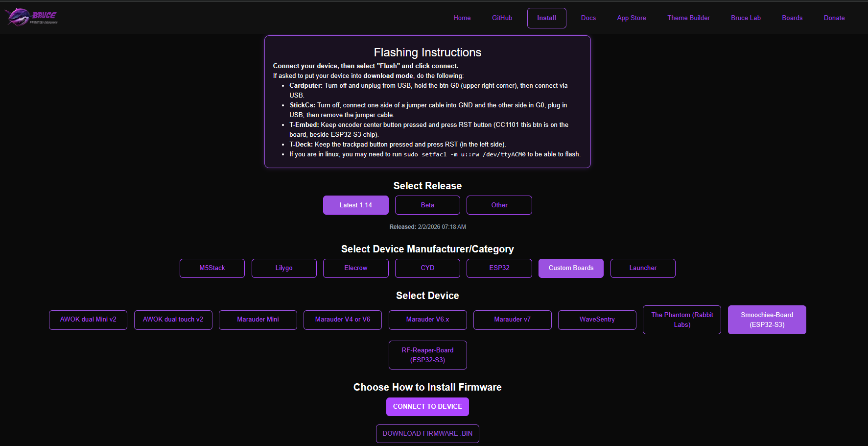Image resolution: width=868 pixels, height=446 pixels.
Task: Click the Select Release heading
Action: pyautogui.click(x=427, y=186)
